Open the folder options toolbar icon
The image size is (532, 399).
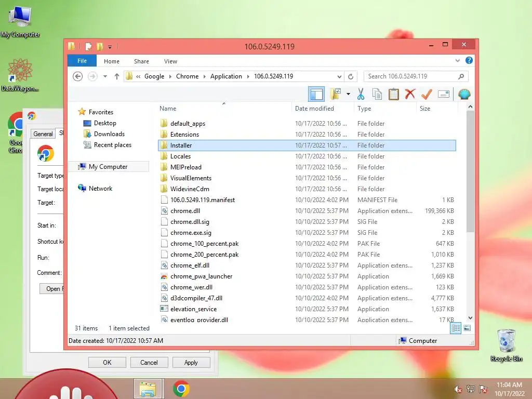click(x=336, y=94)
